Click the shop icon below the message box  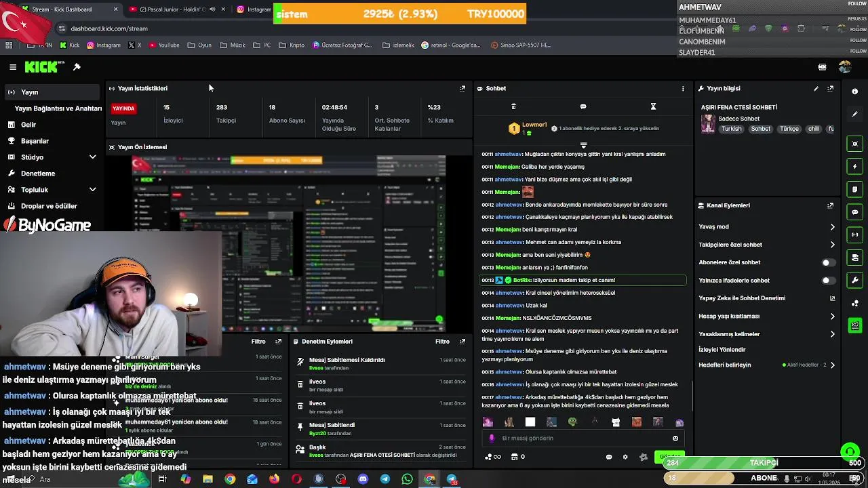(x=514, y=457)
